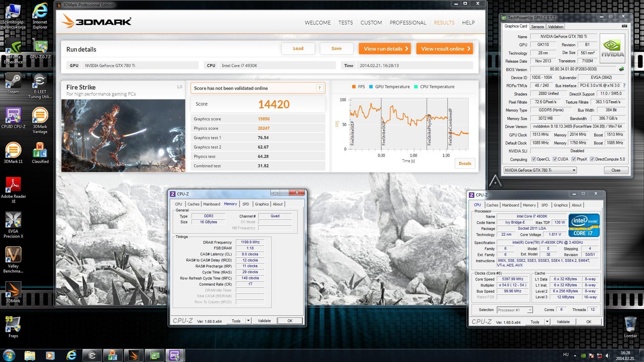The width and height of the screenshot is (644, 362).
Task: Click the GPU-Z screenshot camera icon
Action: 624,26
